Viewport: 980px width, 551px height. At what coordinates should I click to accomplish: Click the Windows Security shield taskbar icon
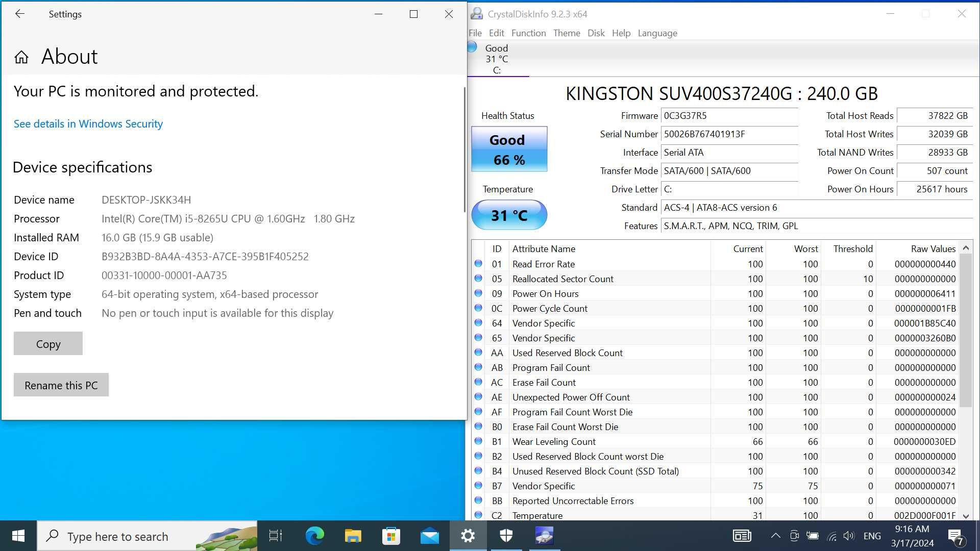pyautogui.click(x=506, y=536)
